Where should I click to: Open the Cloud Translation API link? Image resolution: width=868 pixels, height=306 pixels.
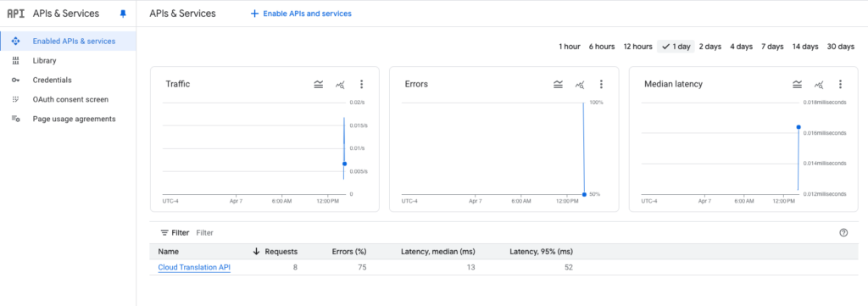(x=194, y=267)
